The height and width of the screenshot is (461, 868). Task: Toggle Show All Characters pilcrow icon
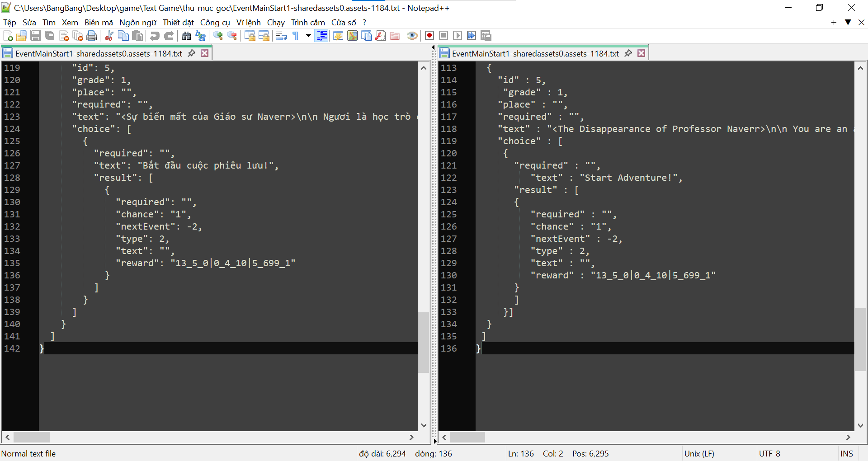[x=296, y=36]
